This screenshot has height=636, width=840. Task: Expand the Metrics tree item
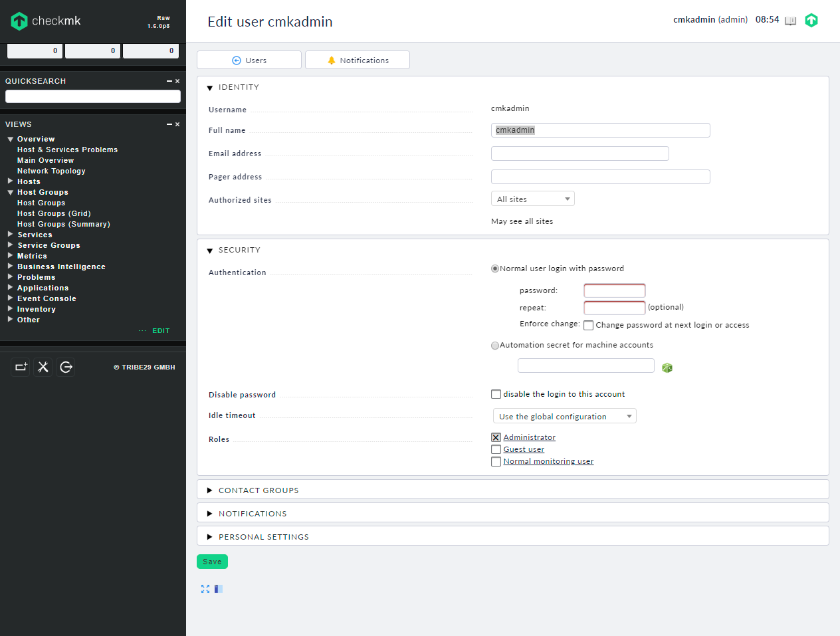(x=11, y=255)
